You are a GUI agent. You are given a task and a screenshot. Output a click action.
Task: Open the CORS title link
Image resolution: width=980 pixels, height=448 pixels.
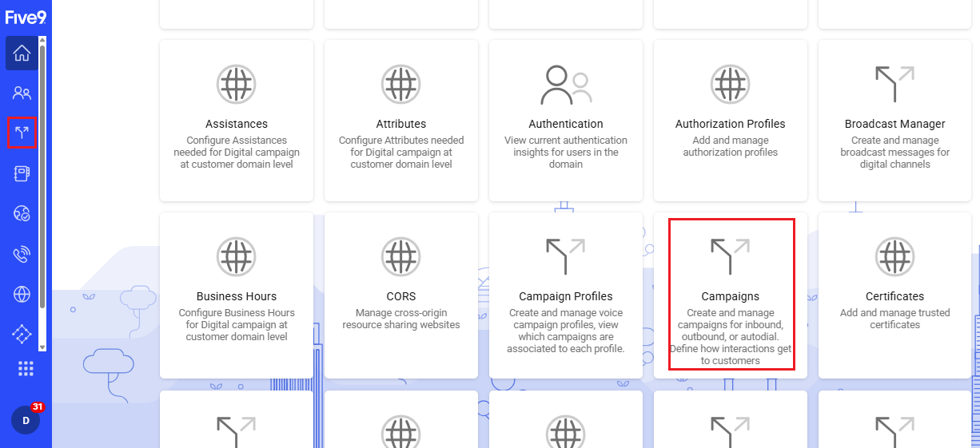(400, 296)
